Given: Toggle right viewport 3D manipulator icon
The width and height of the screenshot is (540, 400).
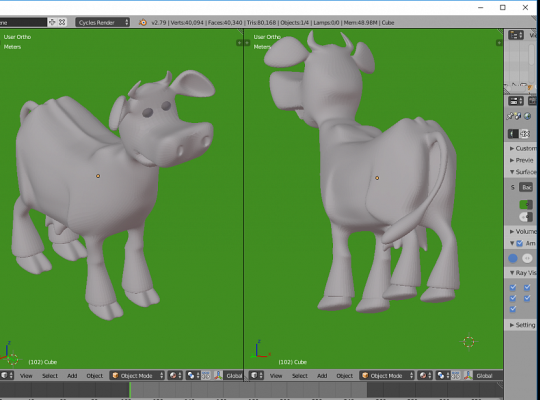Looking at the screenshot, I should [468, 376].
